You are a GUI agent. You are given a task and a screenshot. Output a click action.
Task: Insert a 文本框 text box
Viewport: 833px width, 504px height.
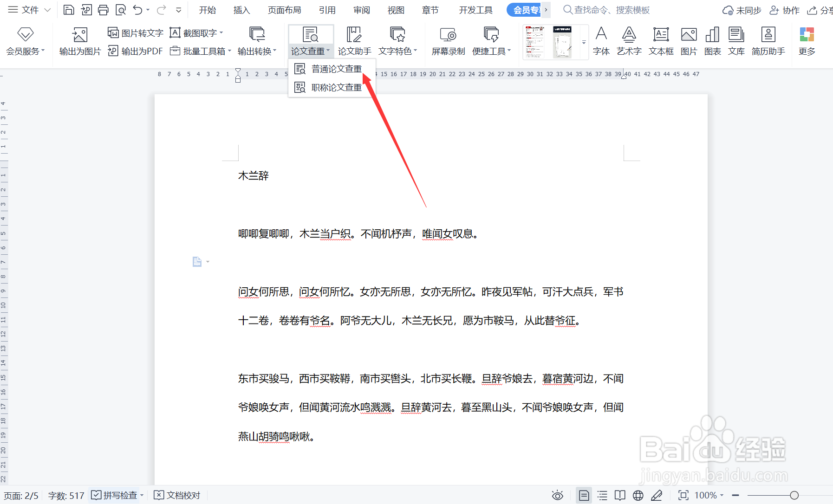[x=661, y=41]
